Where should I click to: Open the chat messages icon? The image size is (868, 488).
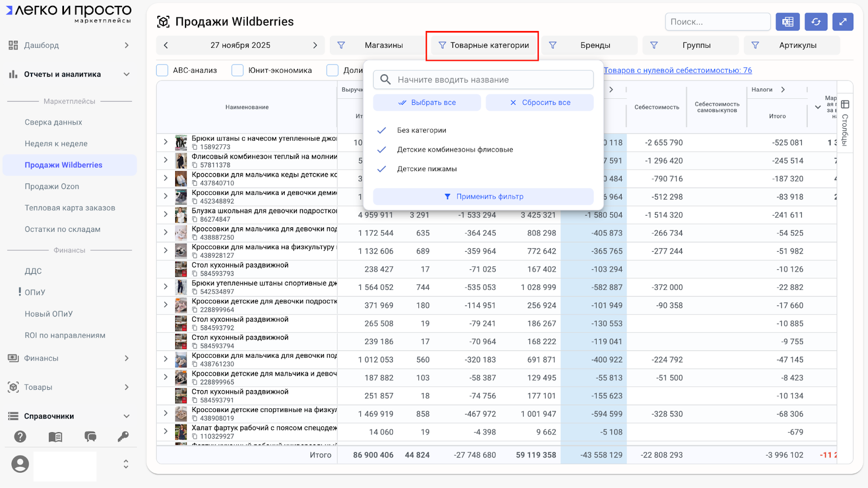pos(90,436)
